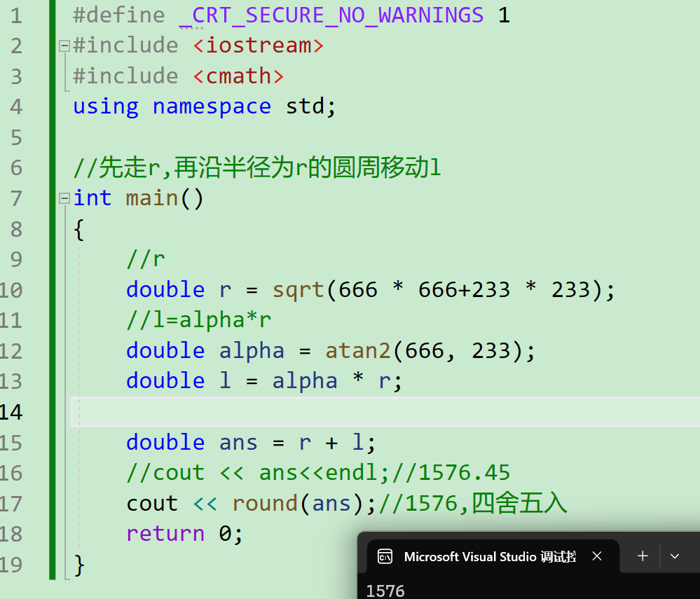Click the sqrt function call
Viewport: 700px width, 599px height.
pyautogui.click(x=298, y=291)
